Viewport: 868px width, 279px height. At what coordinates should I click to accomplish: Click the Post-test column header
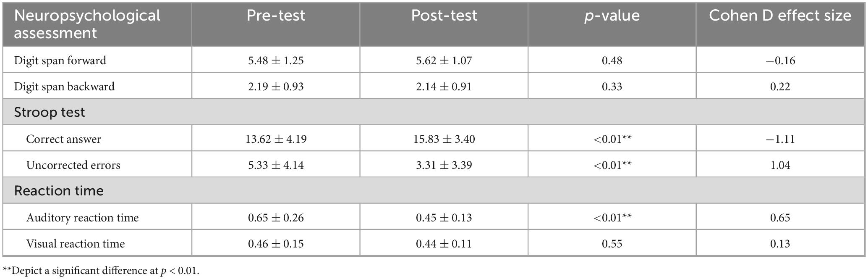coord(444,16)
